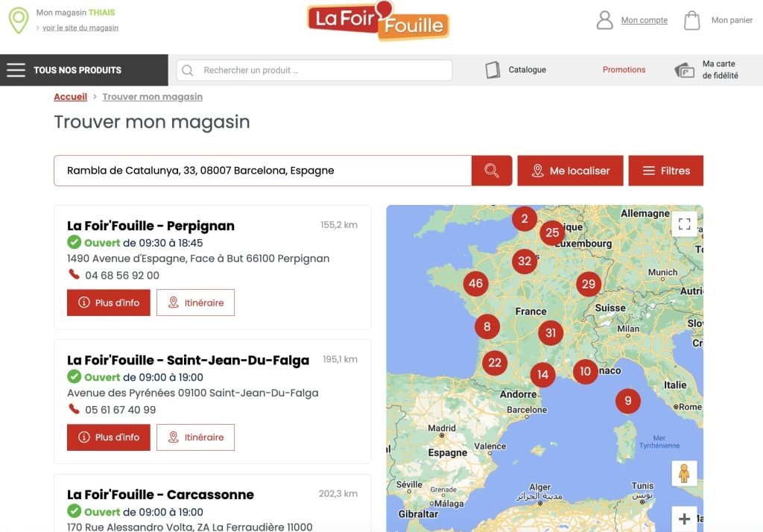Expand the Tous nos produits menu
The height and width of the screenshot is (532, 763).
point(84,70)
